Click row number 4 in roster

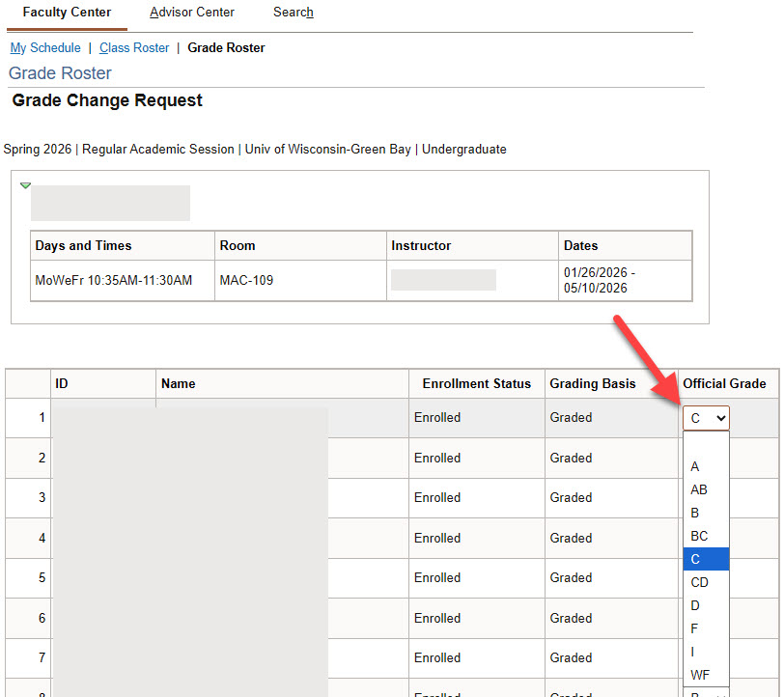(x=42, y=538)
